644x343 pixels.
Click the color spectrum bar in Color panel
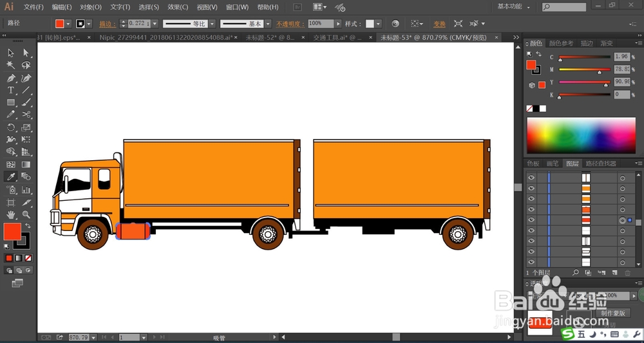coord(581,135)
